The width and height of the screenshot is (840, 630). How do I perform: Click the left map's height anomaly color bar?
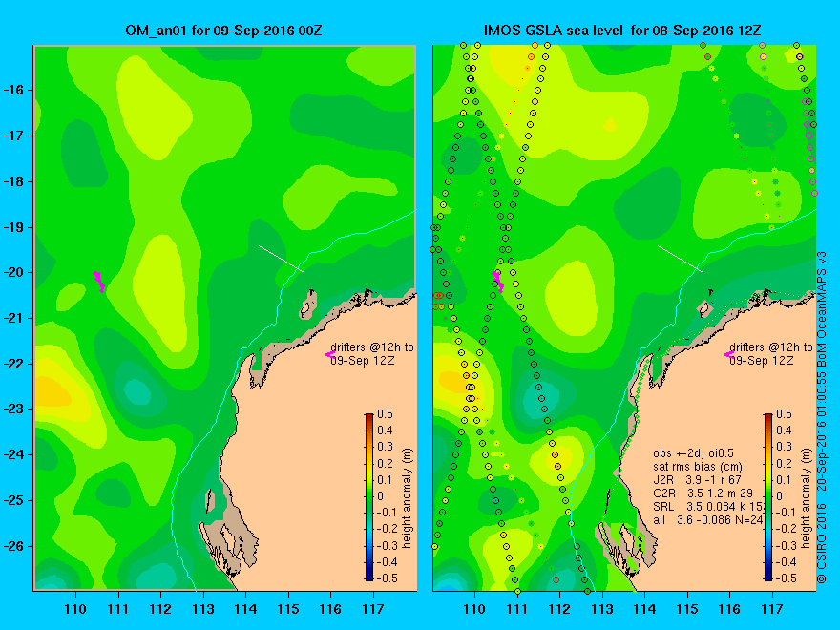369,496
